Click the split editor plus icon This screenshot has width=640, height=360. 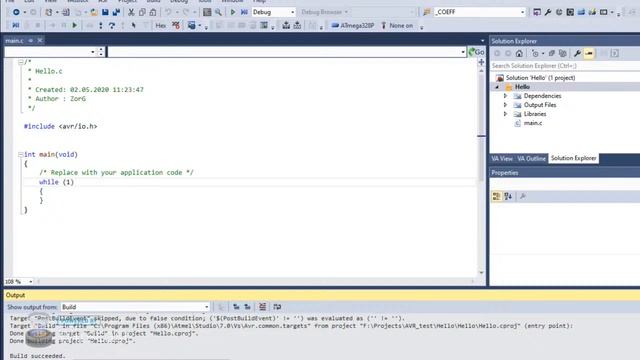(x=481, y=62)
